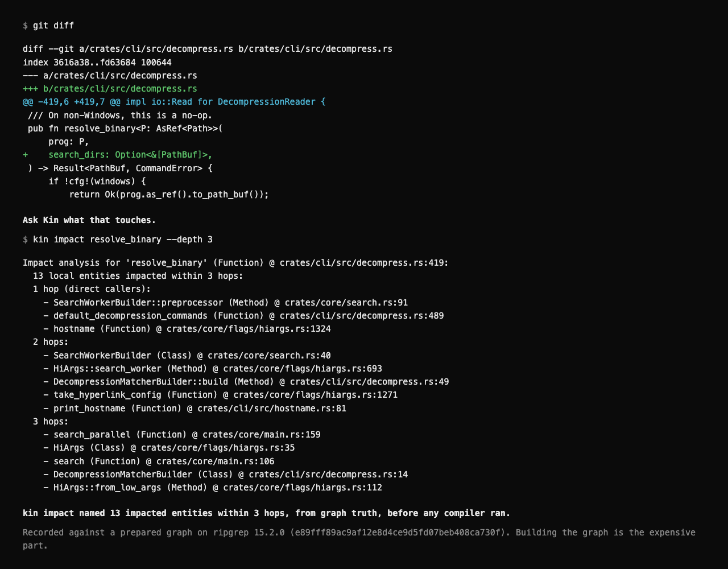Click '13 local entities impacted within 3 hops:'
Viewport: 728px width, 569px height.
coord(138,276)
